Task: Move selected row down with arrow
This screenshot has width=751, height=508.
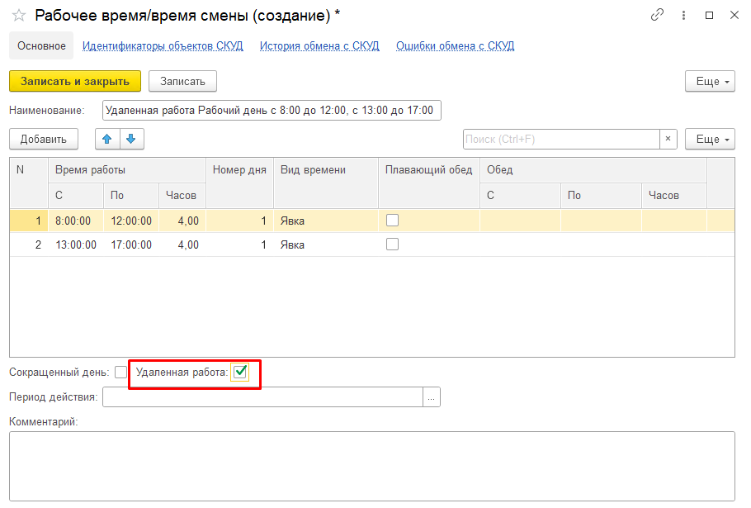Action: pos(130,139)
